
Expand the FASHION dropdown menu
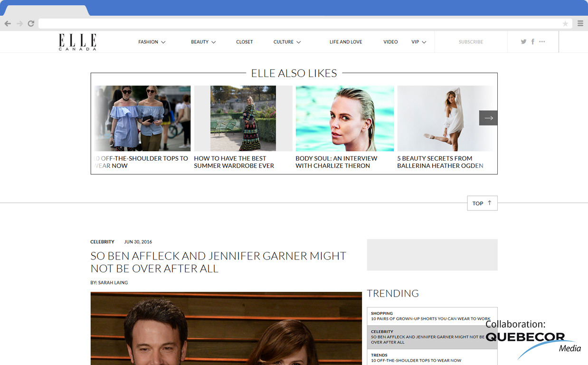point(152,42)
